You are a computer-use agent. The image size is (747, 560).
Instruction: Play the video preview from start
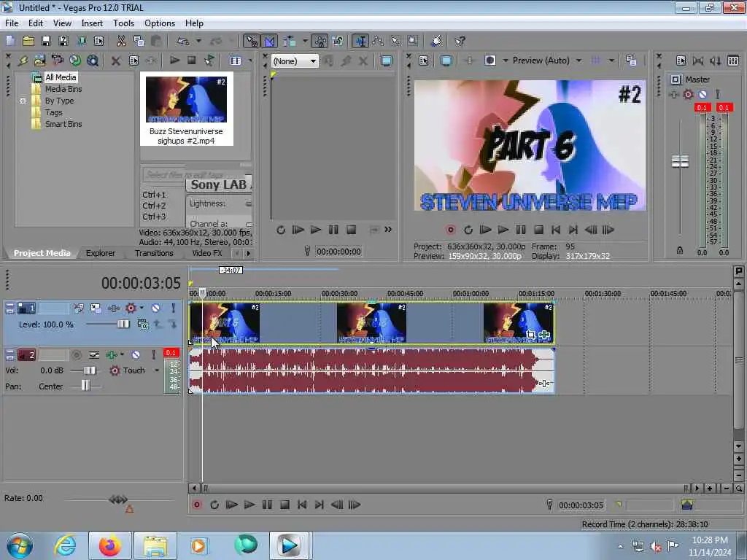tap(485, 230)
